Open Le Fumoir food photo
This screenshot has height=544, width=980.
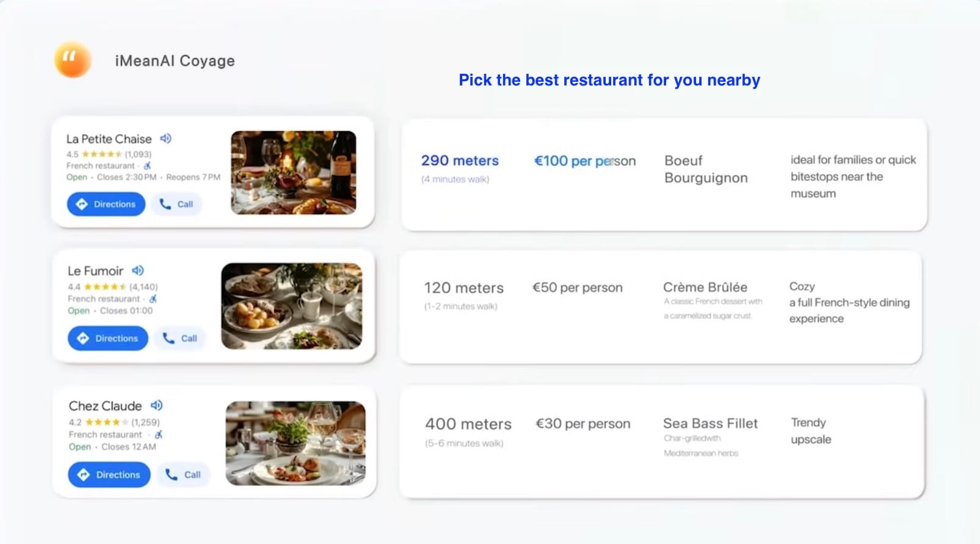click(291, 306)
